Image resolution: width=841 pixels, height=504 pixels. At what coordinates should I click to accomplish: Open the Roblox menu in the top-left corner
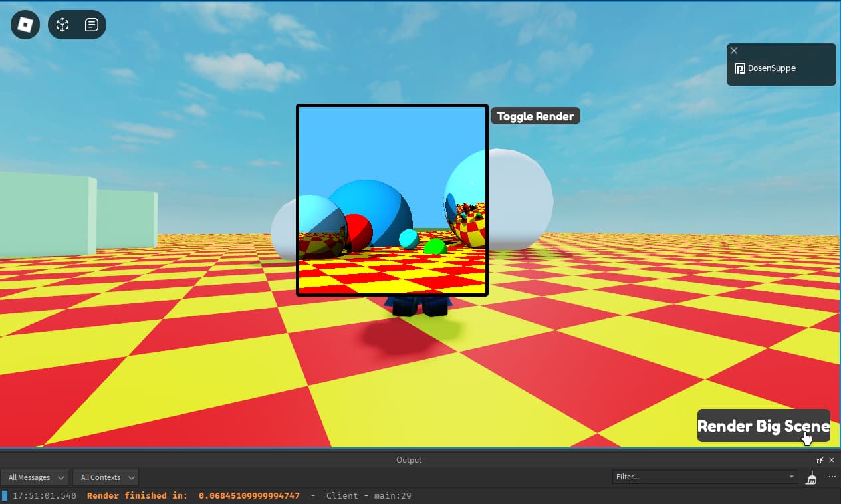tap(25, 25)
